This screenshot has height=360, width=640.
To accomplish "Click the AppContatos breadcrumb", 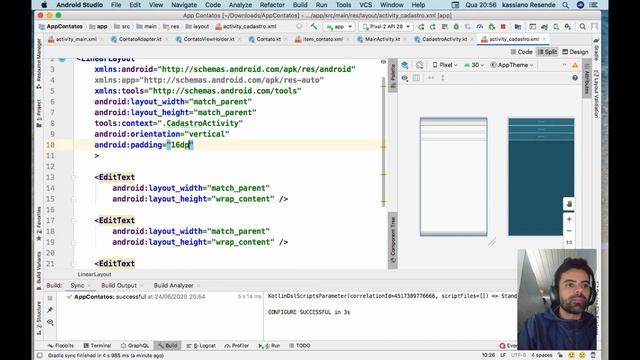I will click(61, 27).
